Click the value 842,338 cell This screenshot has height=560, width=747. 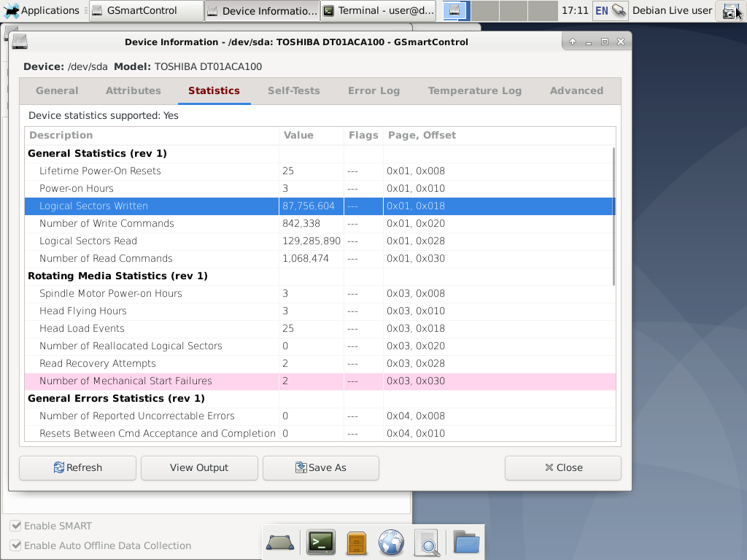click(x=311, y=223)
